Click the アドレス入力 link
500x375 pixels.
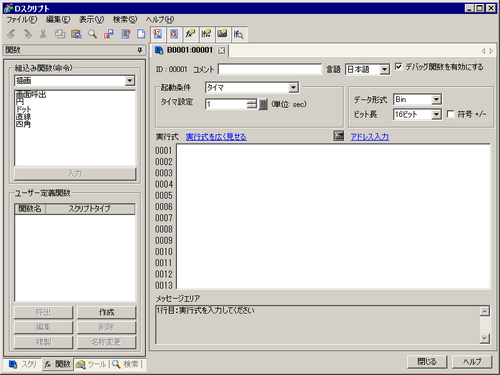[370, 137]
